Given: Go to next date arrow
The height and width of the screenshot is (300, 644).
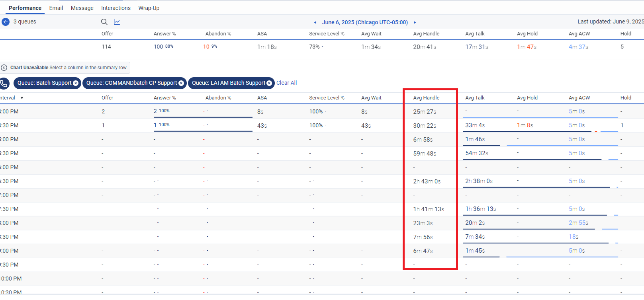Looking at the screenshot, I should [415, 23].
